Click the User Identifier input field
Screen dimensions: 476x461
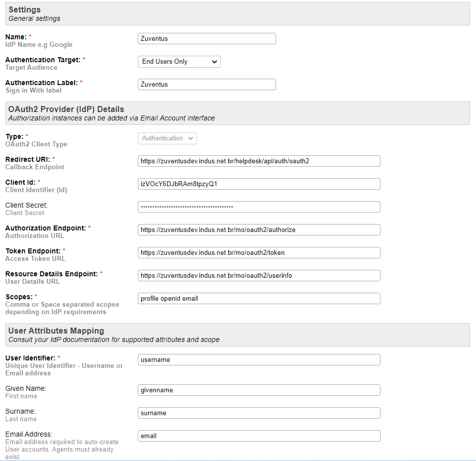[x=259, y=359]
